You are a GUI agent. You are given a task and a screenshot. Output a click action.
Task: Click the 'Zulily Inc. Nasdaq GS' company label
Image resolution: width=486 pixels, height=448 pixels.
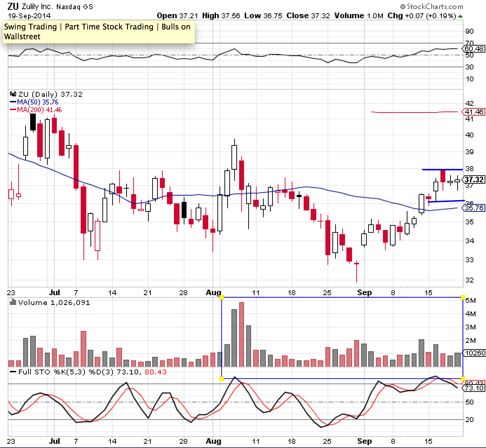coord(57,7)
